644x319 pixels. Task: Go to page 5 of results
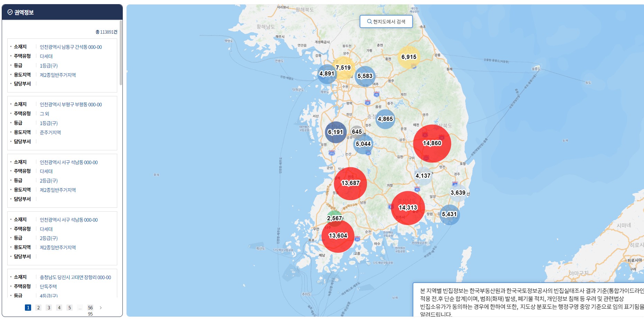point(70,308)
